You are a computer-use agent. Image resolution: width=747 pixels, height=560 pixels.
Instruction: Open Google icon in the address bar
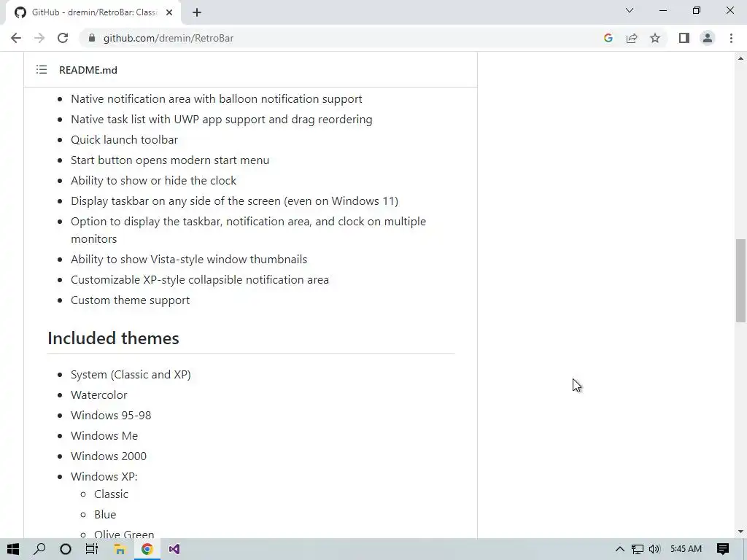tap(608, 38)
